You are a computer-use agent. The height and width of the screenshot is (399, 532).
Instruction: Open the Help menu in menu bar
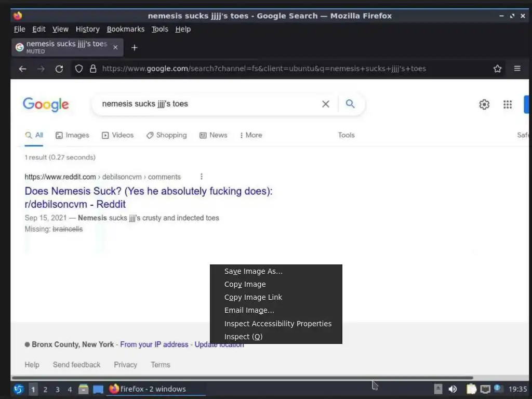(183, 29)
